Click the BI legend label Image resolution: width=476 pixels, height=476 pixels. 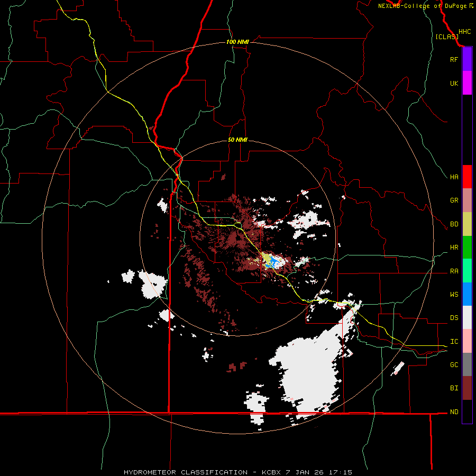click(x=454, y=388)
